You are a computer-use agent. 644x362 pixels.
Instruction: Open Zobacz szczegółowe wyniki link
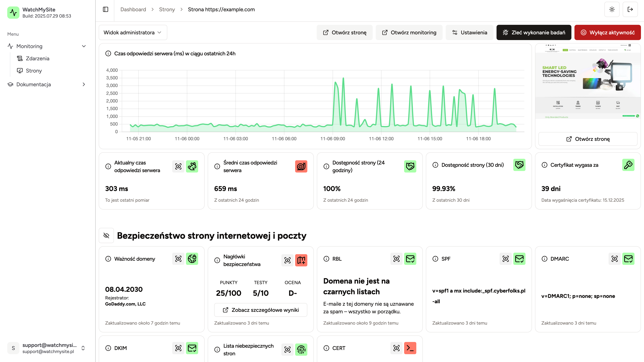(x=260, y=310)
